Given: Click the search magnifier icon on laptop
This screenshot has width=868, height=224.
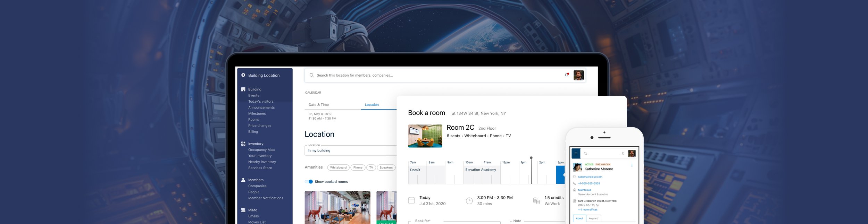Looking at the screenshot, I should click(311, 75).
